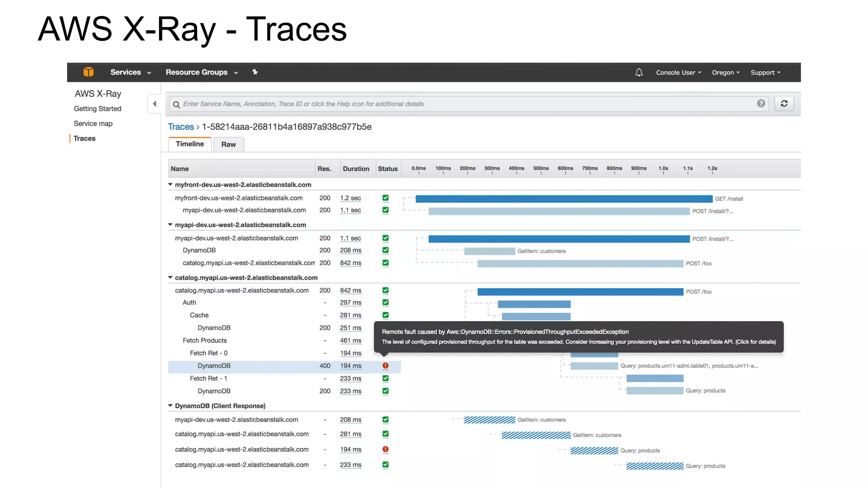
Task: Open Getting Started in the sidebar
Action: click(x=97, y=109)
